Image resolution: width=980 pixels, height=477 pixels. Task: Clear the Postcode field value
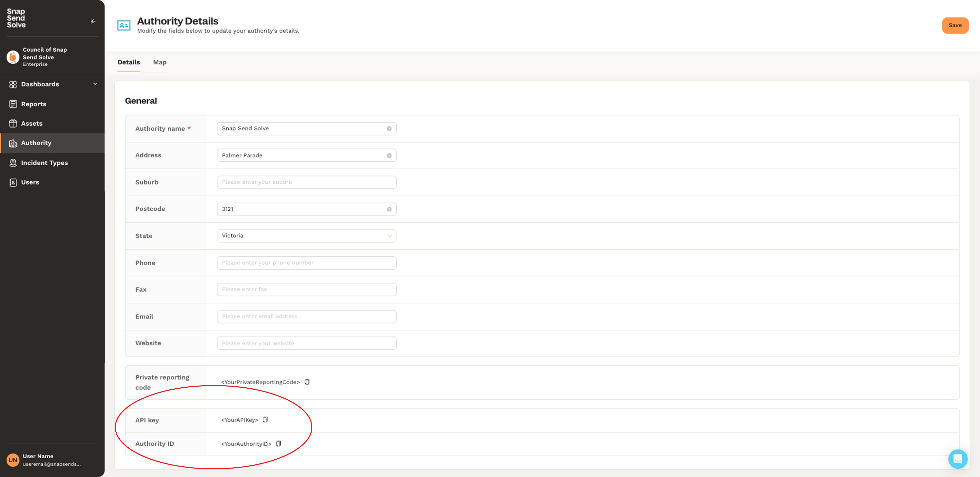coord(389,209)
